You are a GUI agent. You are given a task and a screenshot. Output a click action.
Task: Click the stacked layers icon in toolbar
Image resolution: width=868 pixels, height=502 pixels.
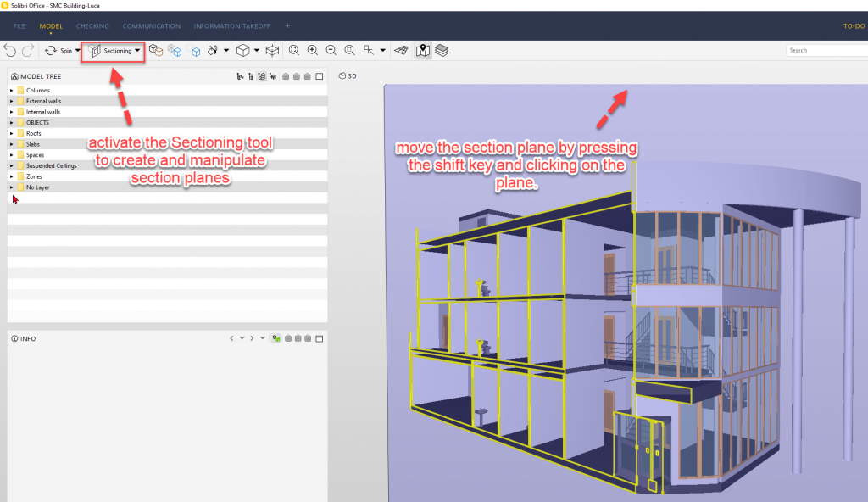[441, 50]
